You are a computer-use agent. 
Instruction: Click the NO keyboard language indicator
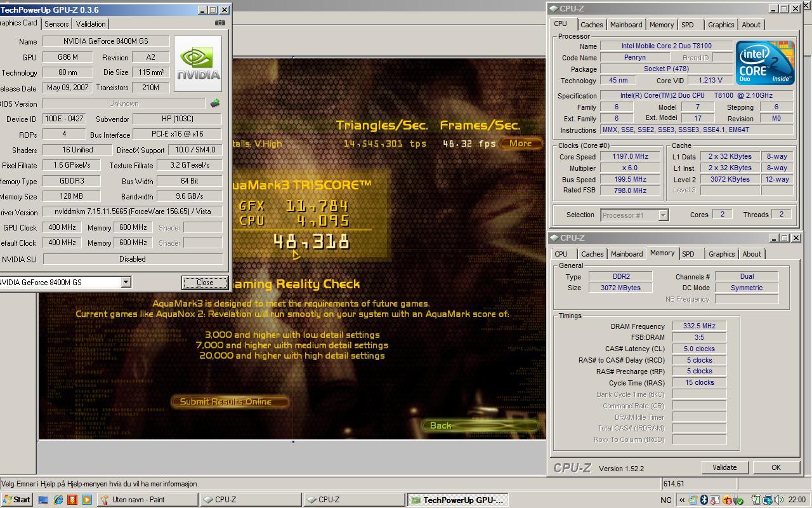(665, 500)
